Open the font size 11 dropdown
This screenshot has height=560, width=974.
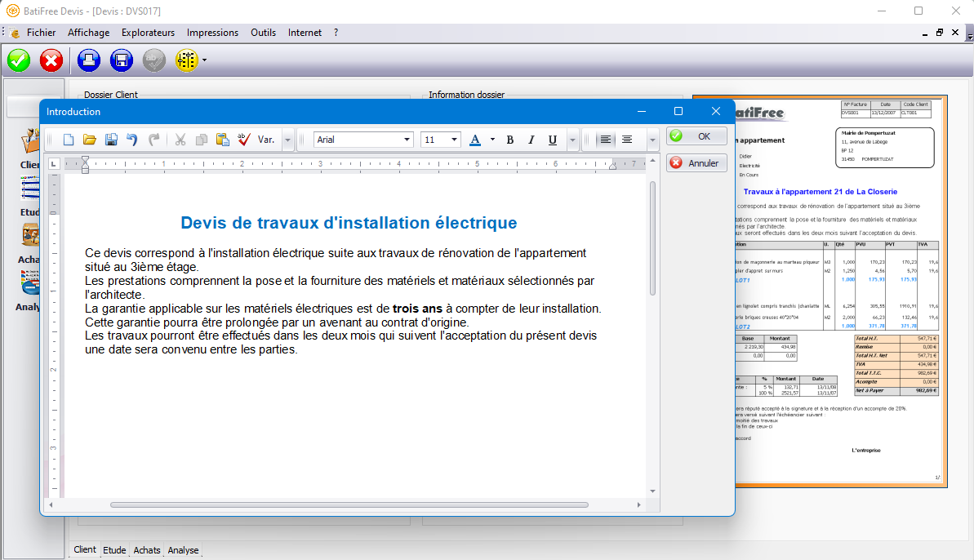click(x=454, y=140)
